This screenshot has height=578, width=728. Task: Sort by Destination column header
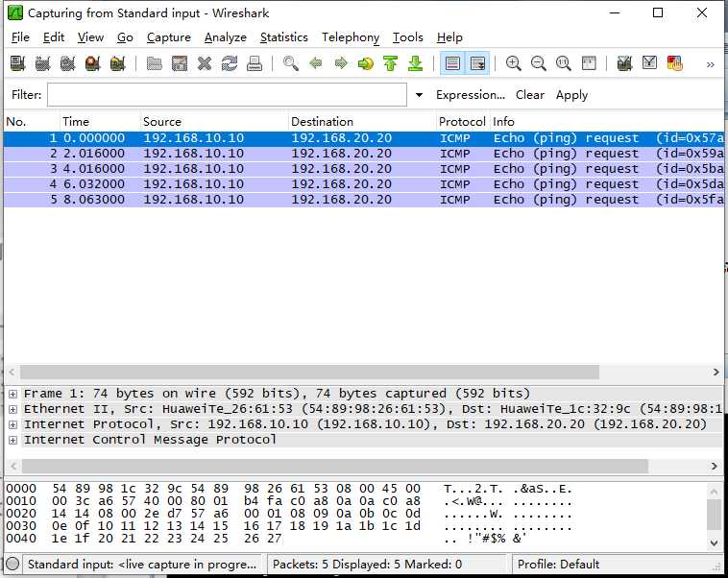pos(362,122)
